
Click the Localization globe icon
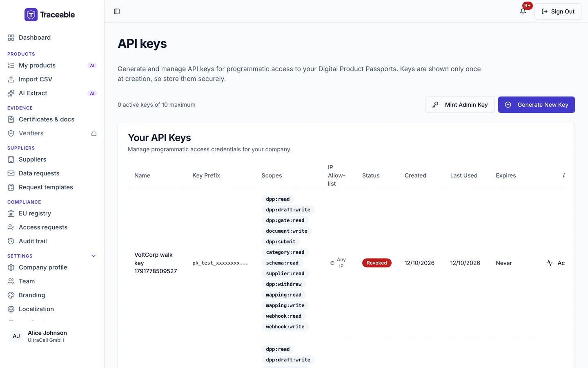tap(11, 309)
